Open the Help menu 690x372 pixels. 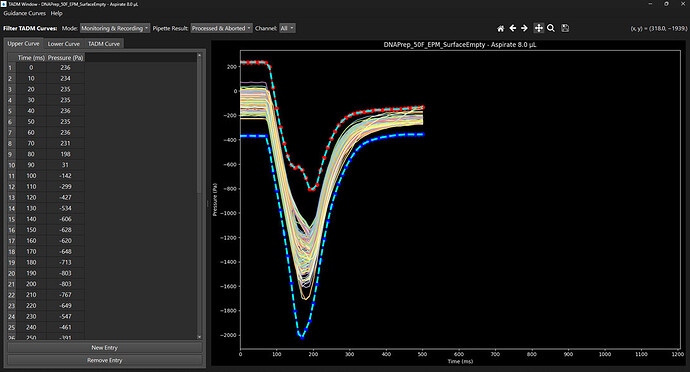tap(56, 13)
